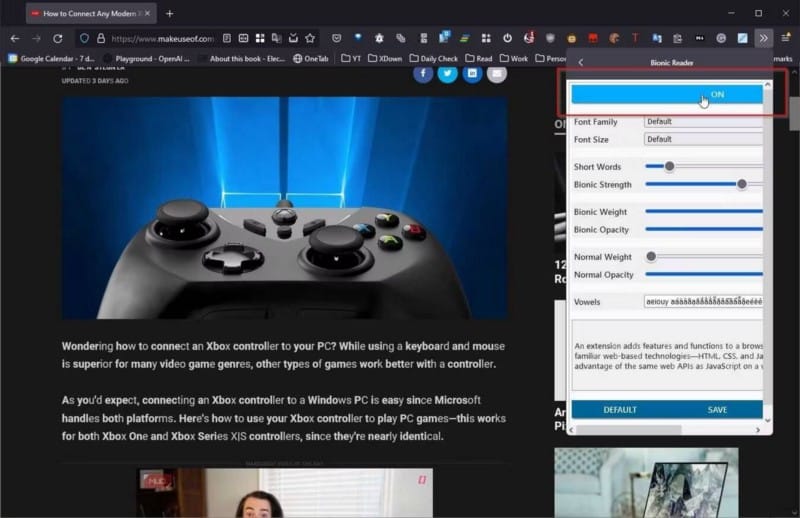Share article via Facebook icon
Viewport: 800px width, 518px height.
click(x=423, y=73)
